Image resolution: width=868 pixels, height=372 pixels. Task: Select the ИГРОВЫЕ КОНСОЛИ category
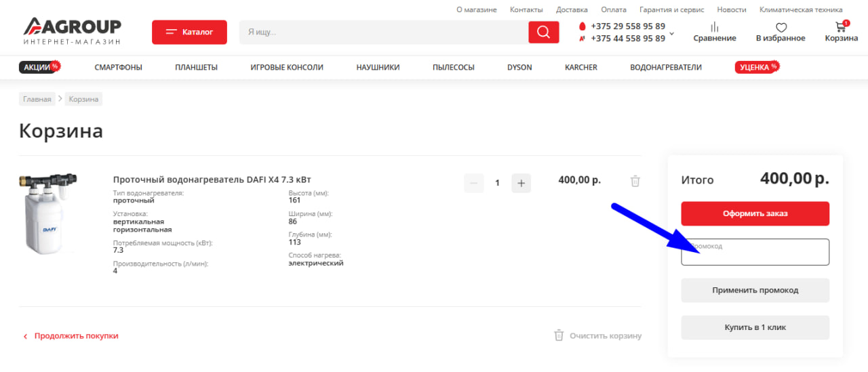(287, 67)
